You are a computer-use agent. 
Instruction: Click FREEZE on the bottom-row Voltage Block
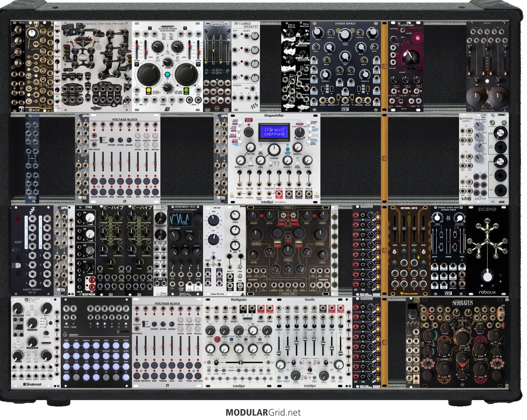(163, 375)
